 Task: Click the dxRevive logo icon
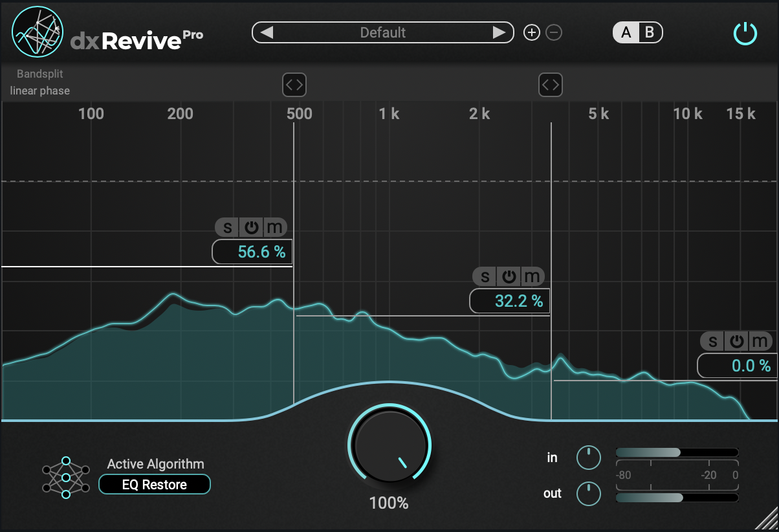[x=37, y=32]
